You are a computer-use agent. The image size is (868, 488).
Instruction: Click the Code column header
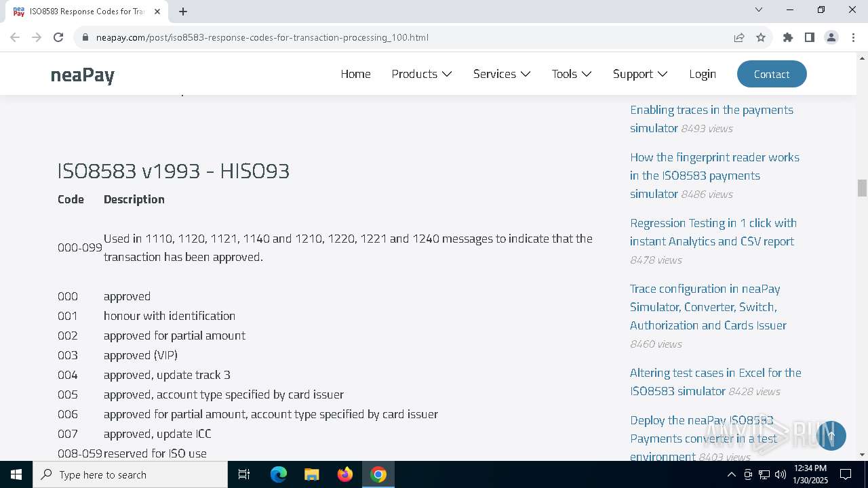tap(71, 199)
